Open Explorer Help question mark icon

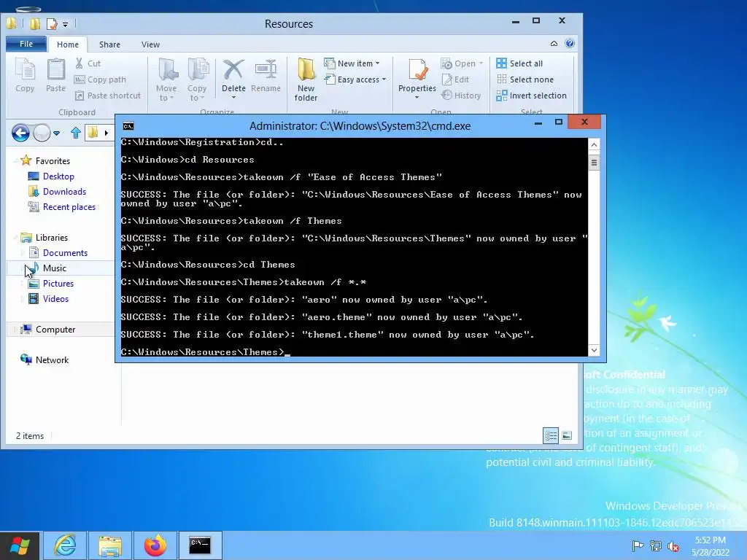[569, 43]
